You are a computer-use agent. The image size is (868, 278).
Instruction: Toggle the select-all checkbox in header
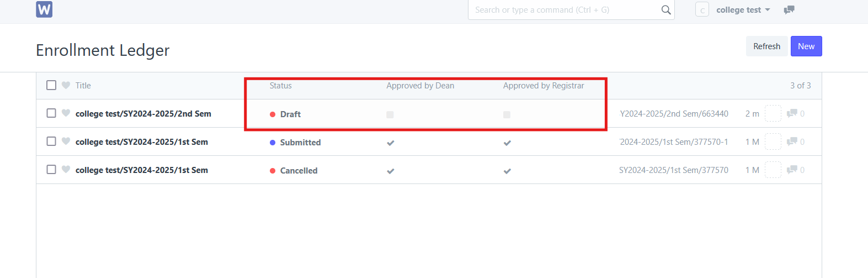(x=51, y=85)
